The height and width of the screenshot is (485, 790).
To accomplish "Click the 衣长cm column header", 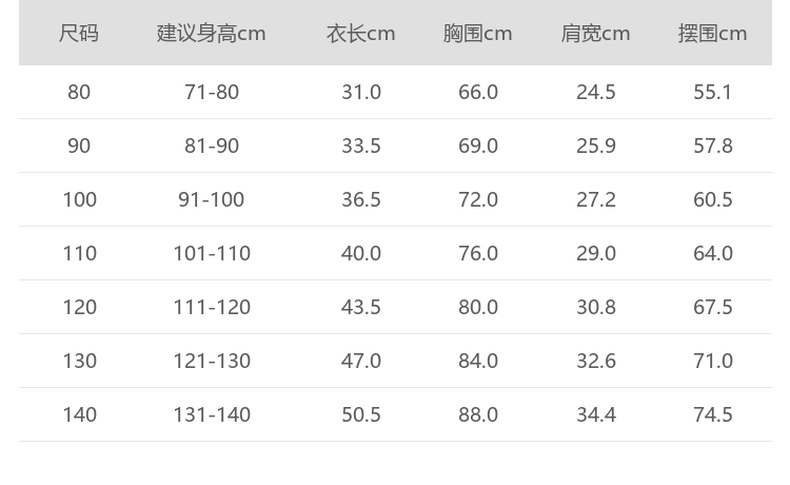I will [361, 33].
